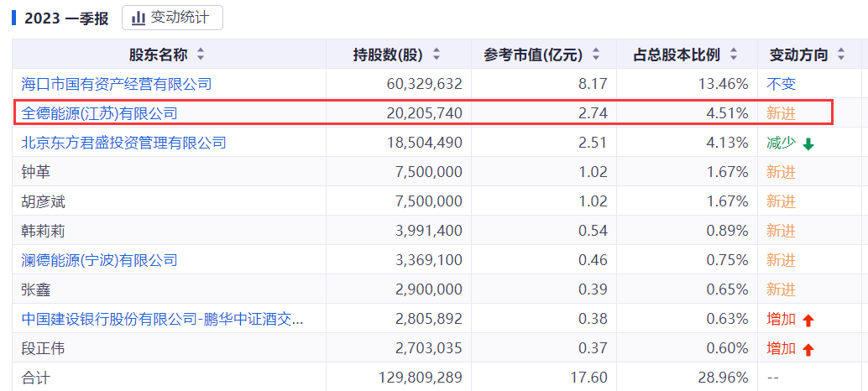
Task: Select the 2023 一季报 section heading
Action: pyautogui.click(x=66, y=18)
